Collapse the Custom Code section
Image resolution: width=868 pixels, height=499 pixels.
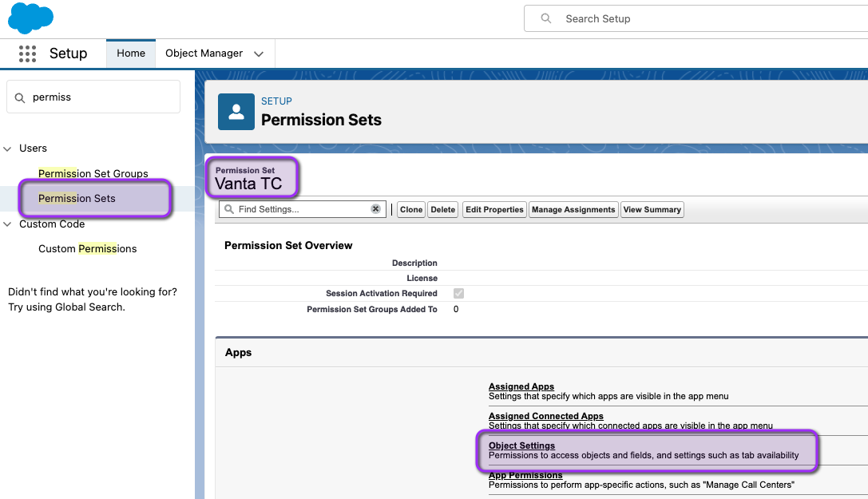point(7,224)
